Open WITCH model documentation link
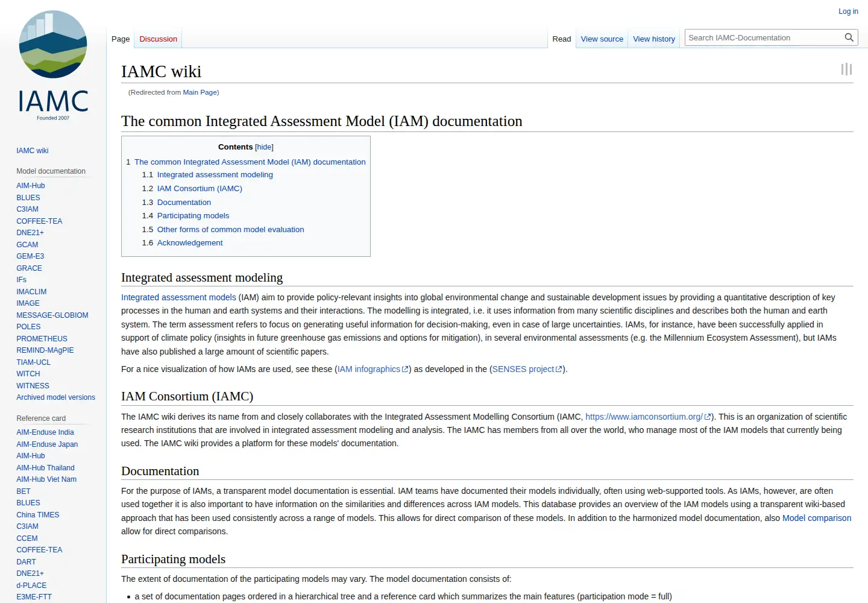This screenshot has width=868, height=603. 28,374
